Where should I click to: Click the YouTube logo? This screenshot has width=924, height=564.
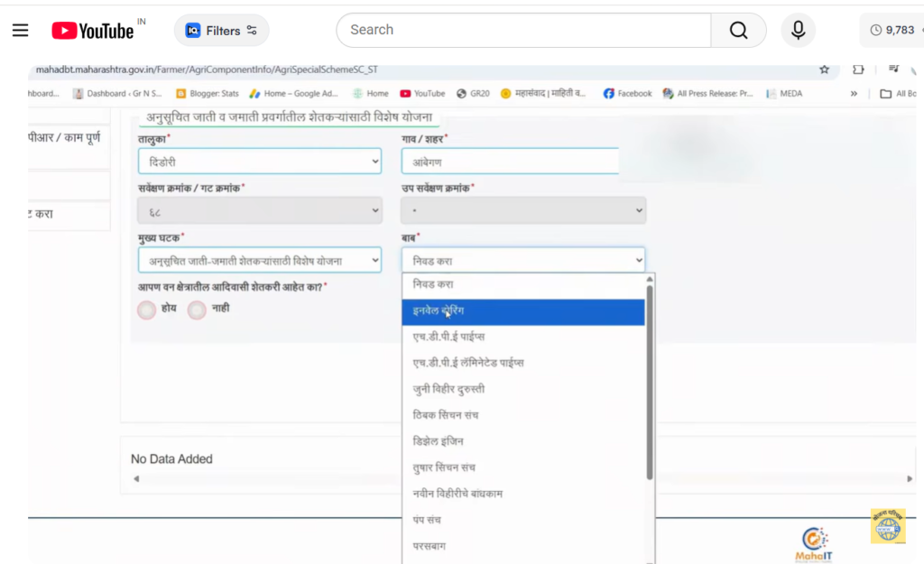pyautogui.click(x=93, y=31)
